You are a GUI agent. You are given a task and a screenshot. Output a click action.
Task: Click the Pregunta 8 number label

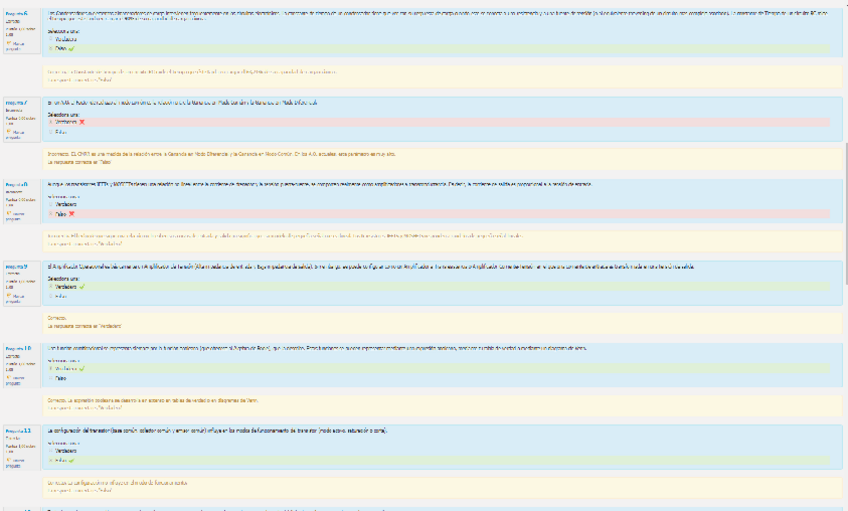click(x=16, y=184)
